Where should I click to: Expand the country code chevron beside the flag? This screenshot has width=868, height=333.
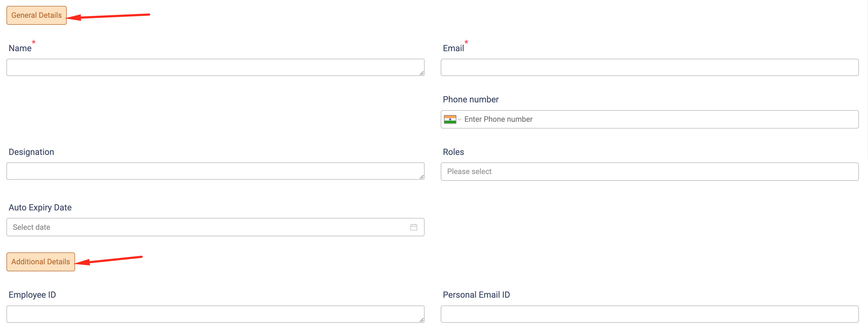460,120
